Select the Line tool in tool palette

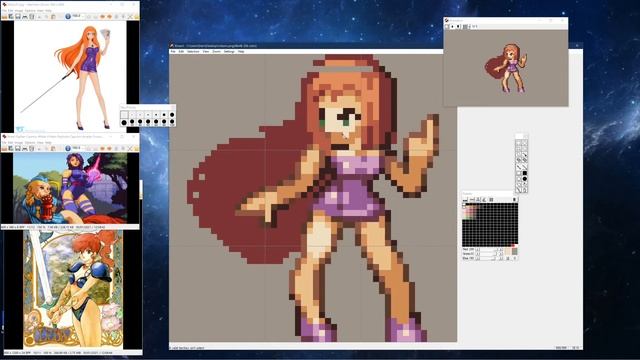click(x=525, y=167)
